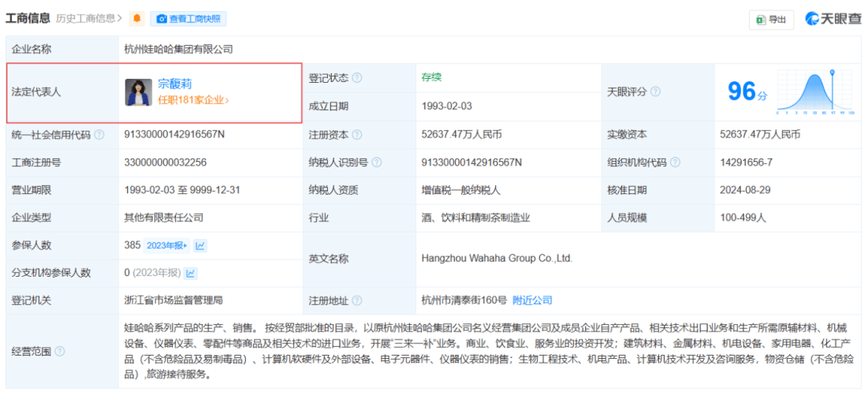Viewport: 868px width, 395px height.
Task: Click help icon next to 经营范围
Action: (59, 351)
